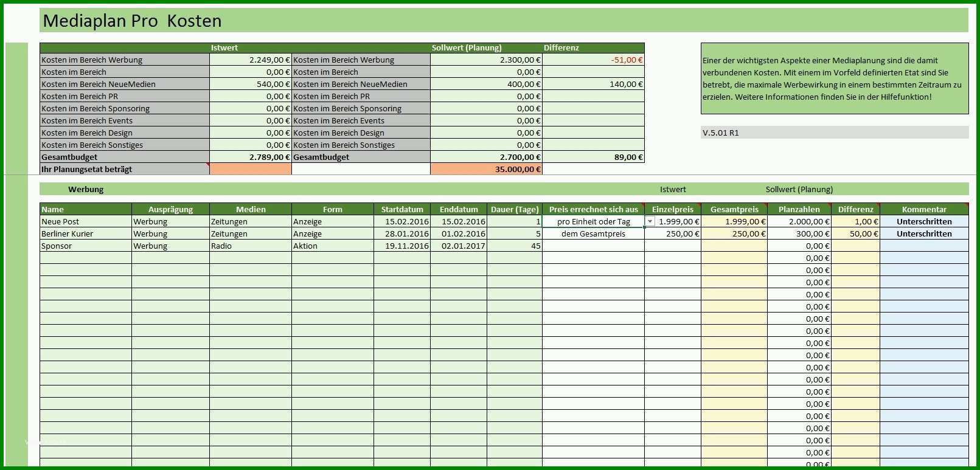
Task: Click the green info text box
Action: click(835, 78)
